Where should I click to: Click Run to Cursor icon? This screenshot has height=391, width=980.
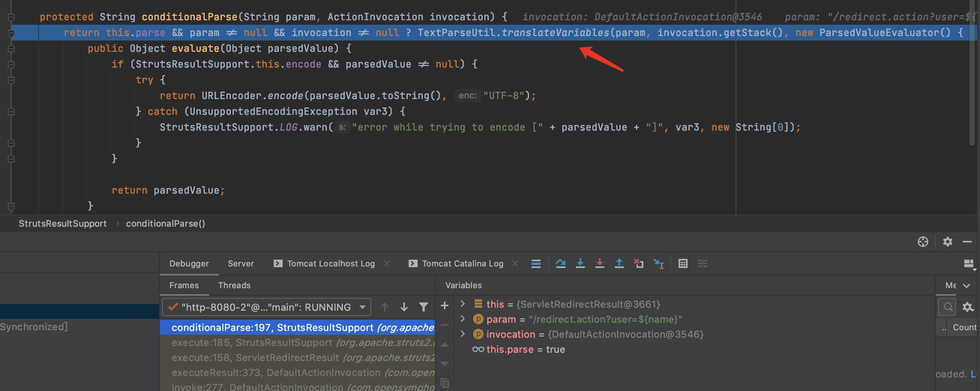[659, 263]
